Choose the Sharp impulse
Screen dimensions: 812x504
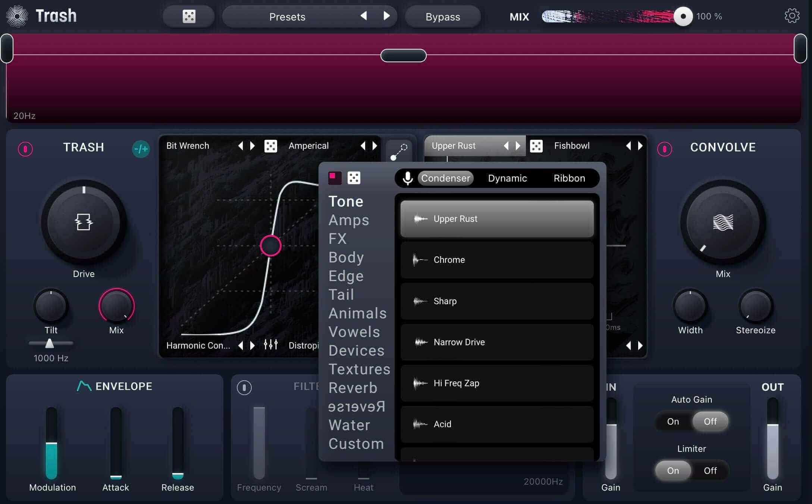pos(497,301)
